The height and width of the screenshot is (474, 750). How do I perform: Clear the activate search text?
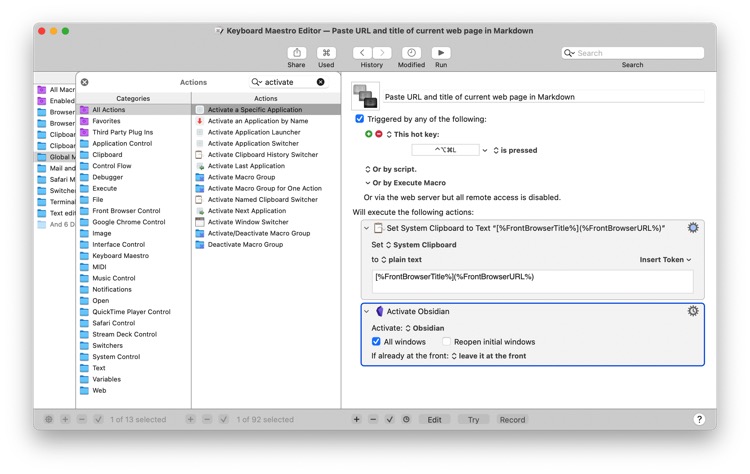[x=320, y=82]
